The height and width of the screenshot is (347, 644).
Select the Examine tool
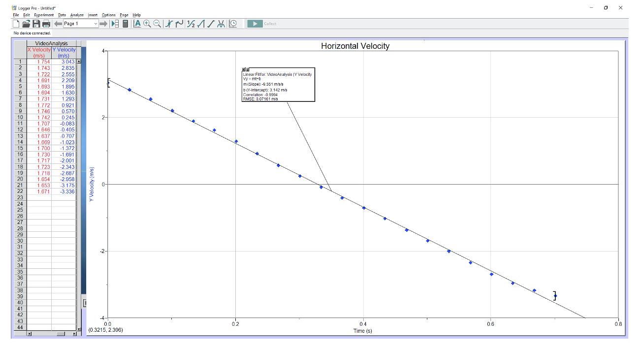169,23
